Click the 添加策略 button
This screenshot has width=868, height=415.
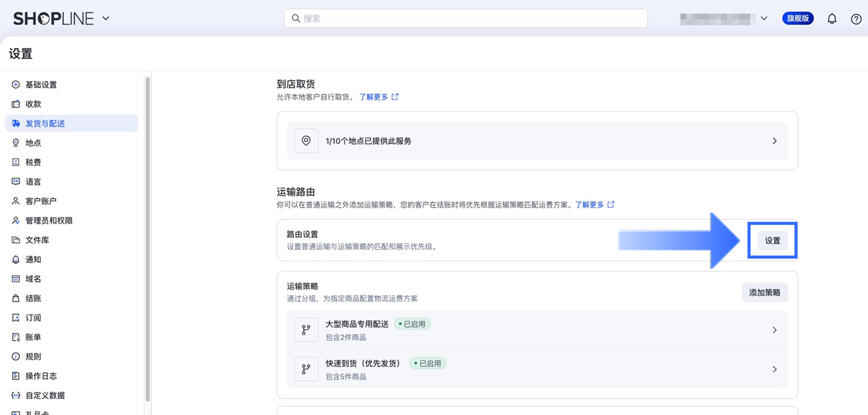[764, 293]
